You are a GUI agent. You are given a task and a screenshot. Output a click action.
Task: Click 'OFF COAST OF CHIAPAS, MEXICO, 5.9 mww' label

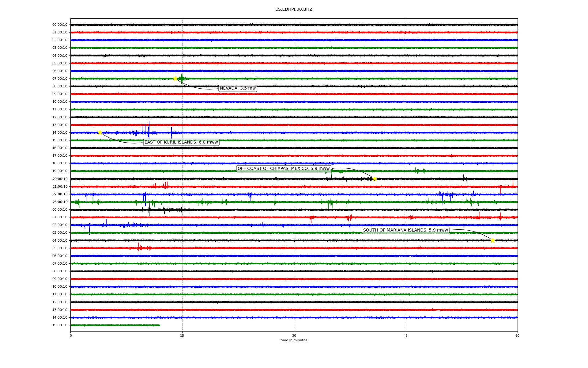(x=284, y=169)
